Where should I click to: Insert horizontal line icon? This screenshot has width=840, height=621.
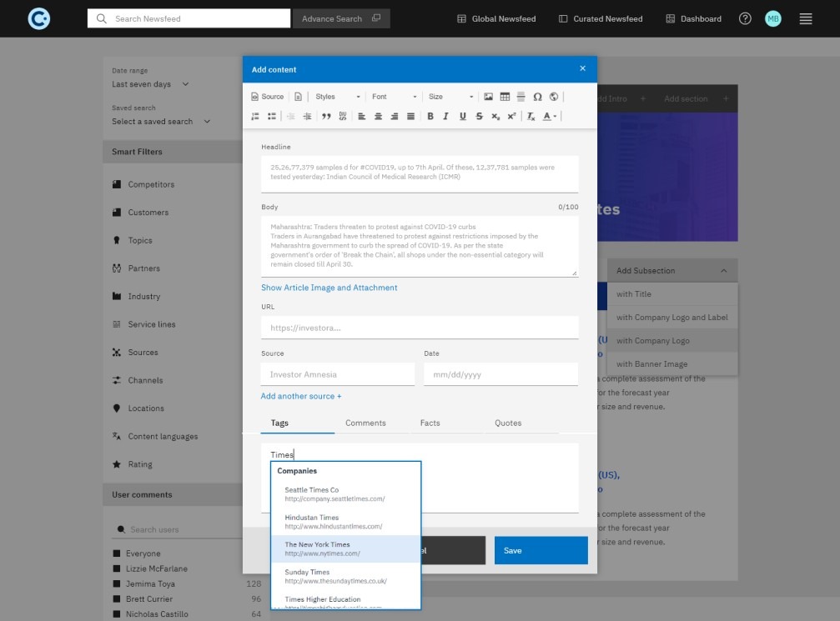pyautogui.click(x=521, y=97)
